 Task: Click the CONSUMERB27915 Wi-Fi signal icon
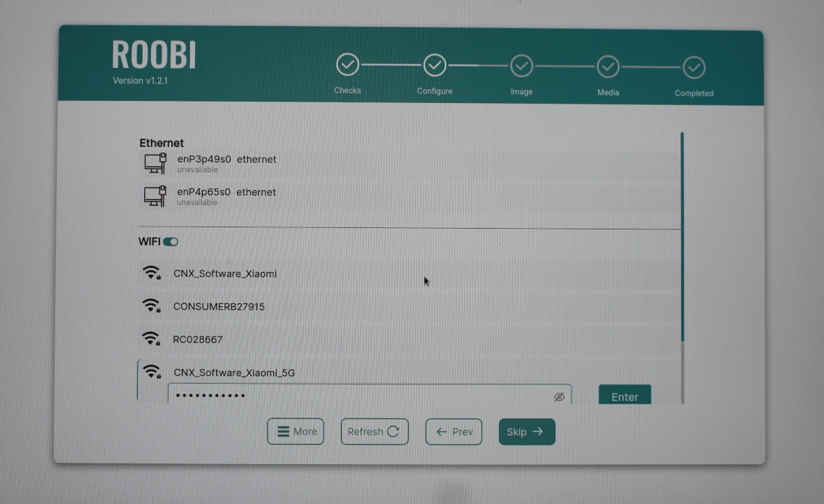(x=151, y=306)
